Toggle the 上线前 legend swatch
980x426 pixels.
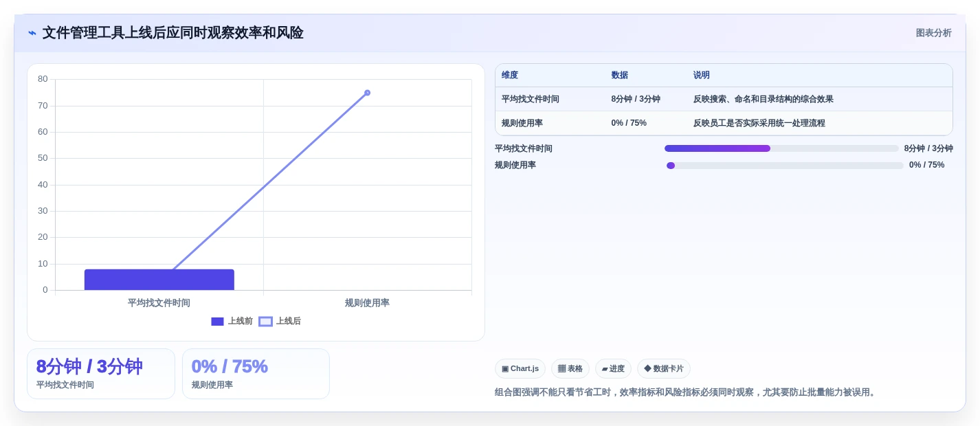pyautogui.click(x=217, y=322)
